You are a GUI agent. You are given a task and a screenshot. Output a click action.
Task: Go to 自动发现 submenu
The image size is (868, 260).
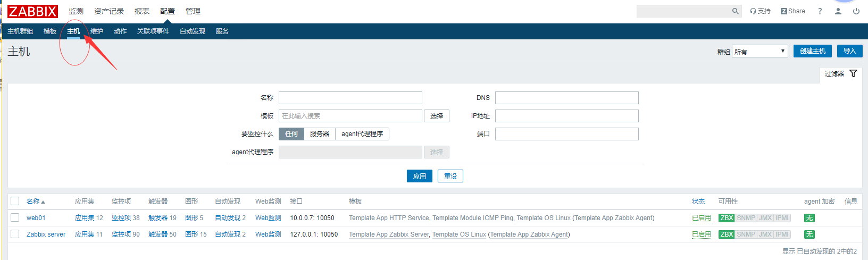click(x=193, y=31)
